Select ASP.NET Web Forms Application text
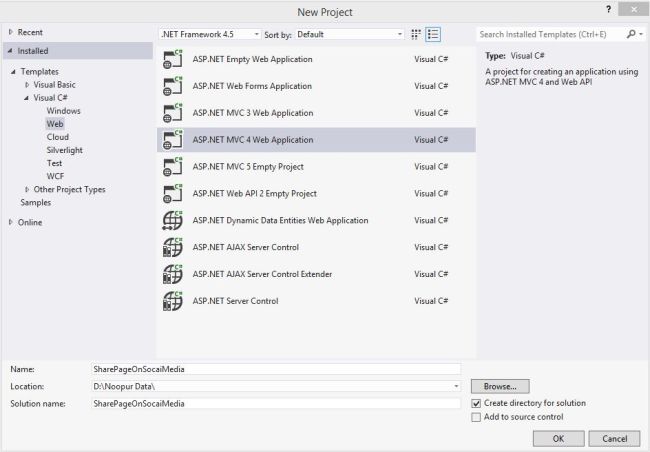650x452 pixels. (x=252, y=86)
